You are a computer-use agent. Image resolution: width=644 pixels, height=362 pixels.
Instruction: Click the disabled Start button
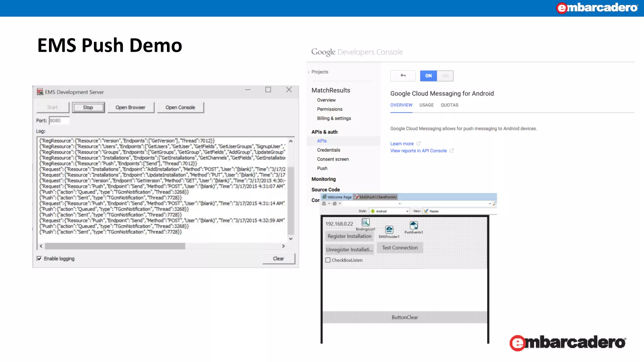[53, 107]
